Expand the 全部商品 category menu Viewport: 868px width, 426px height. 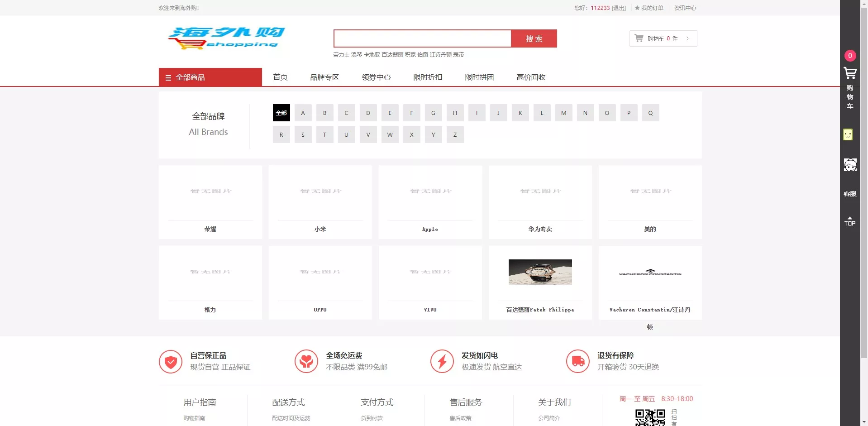click(x=210, y=77)
